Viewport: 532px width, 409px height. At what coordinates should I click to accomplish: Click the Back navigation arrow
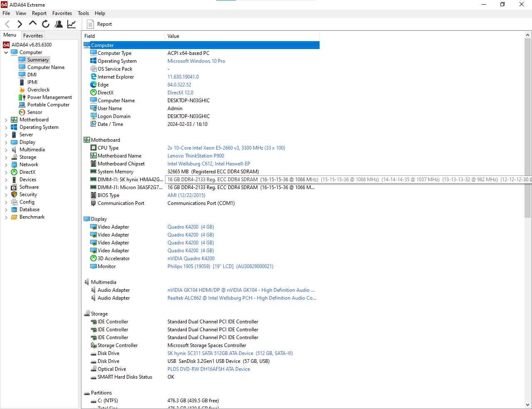tap(7, 24)
